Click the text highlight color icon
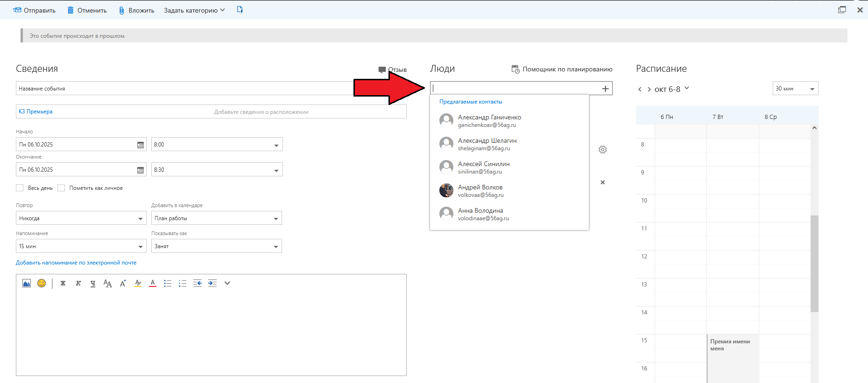The image size is (868, 383). click(138, 283)
